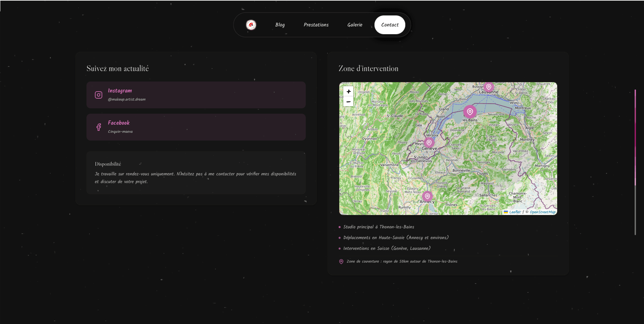Viewport: 644px width, 324px height.
Task: Select the Annecy map pin
Action: [427, 196]
